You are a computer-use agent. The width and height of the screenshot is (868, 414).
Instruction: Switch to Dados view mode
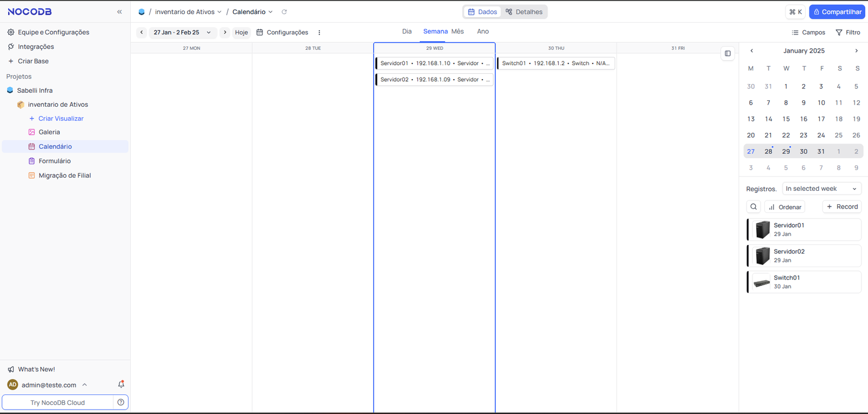pyautogui.click(x=482, y=12)
